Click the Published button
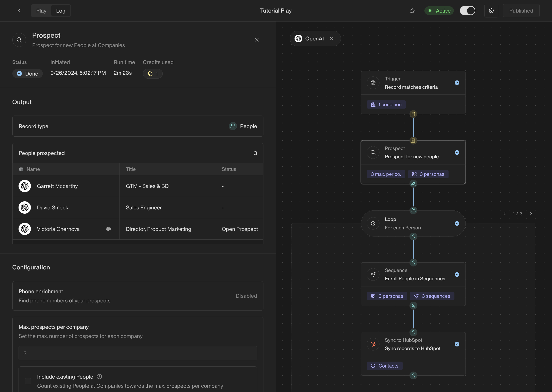The height and width of the screenshot is (392, 552). pos(521,11)
